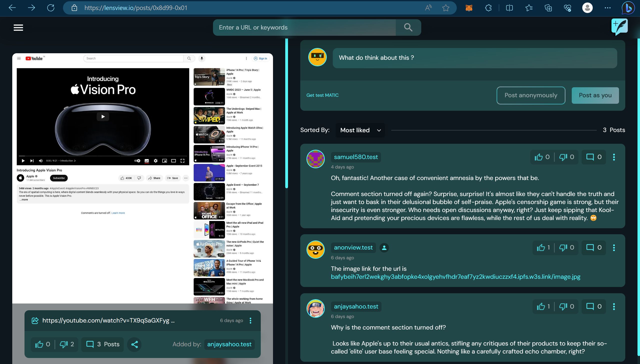Open the options menu of samuel580.test's post

tap(614, 157)
